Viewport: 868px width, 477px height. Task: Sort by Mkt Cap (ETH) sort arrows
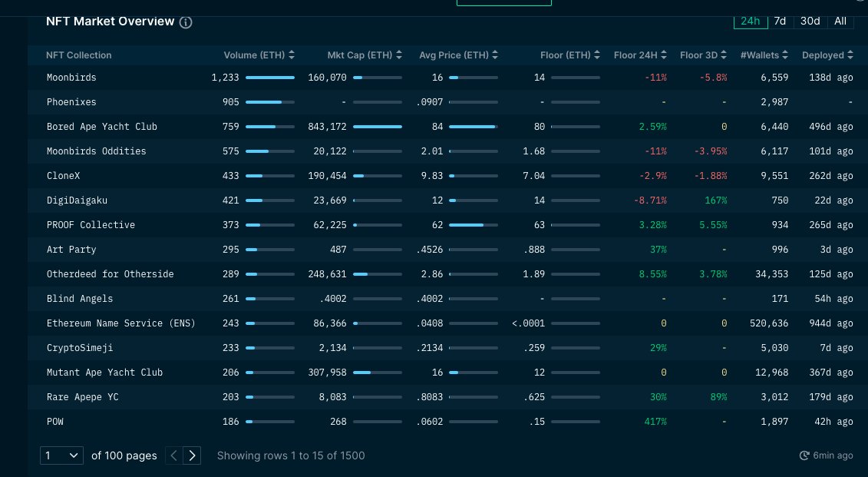tap(399, 55)
